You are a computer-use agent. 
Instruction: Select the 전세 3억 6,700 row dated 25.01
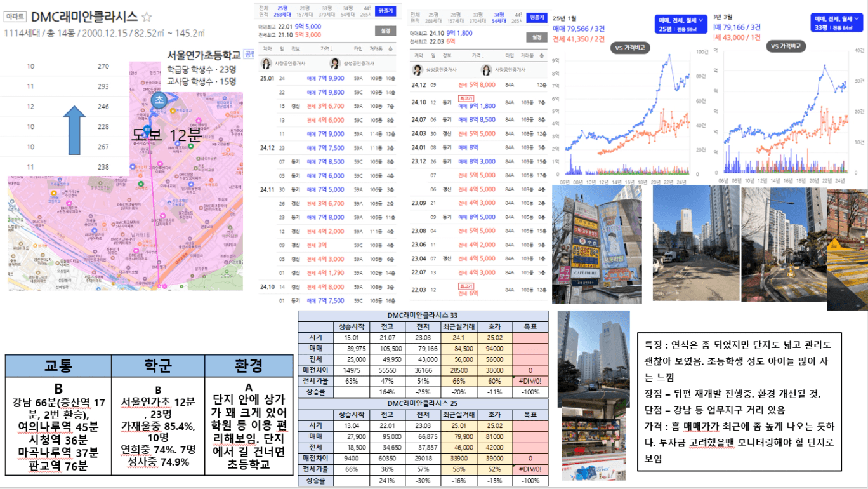pyautogui.click(x=327, y=106)
